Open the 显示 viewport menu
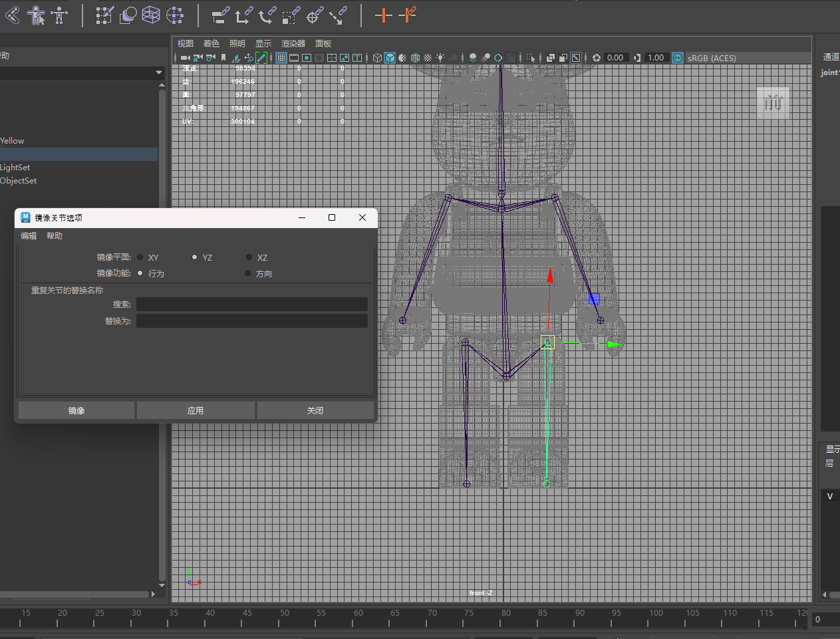This screenshot has height=639, width=840. 263,43
